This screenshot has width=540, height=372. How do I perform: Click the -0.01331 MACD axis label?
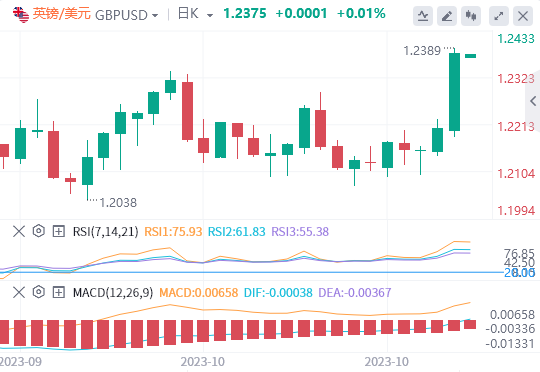point(510,343)
